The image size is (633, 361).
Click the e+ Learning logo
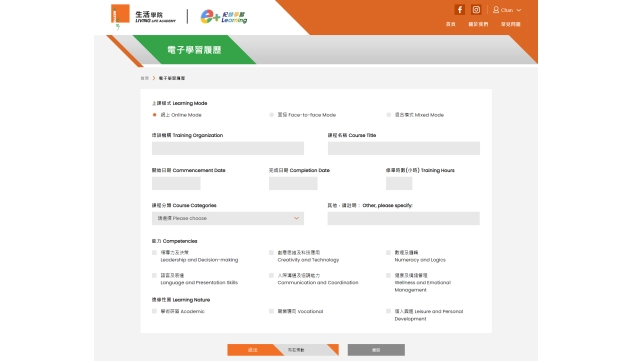224,17
